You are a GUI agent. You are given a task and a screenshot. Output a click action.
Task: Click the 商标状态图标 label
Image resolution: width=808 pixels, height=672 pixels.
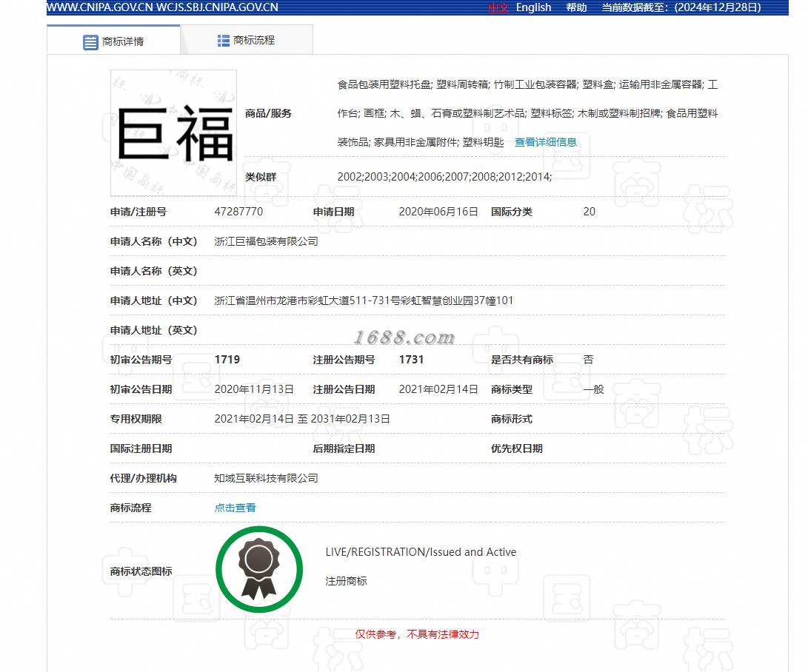pos(141,571)
